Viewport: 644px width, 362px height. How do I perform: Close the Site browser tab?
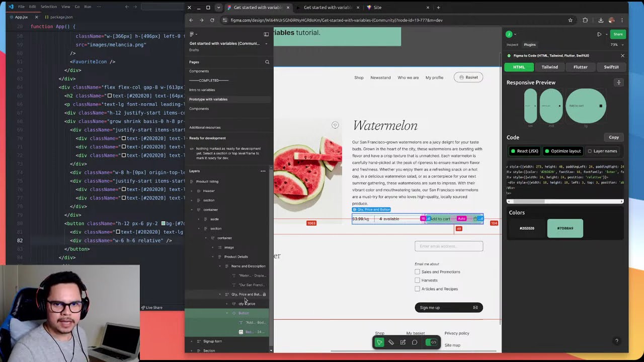(428, 8)
